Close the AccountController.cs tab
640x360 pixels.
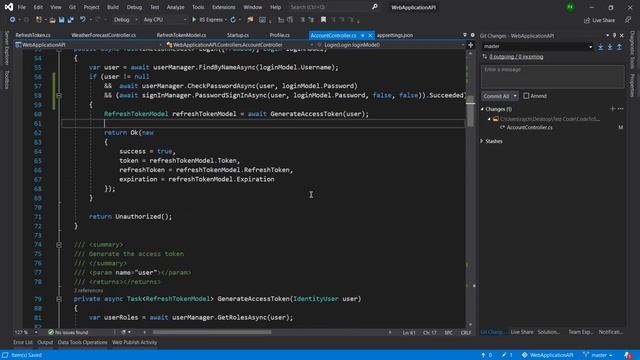click(x=370, y=36)
